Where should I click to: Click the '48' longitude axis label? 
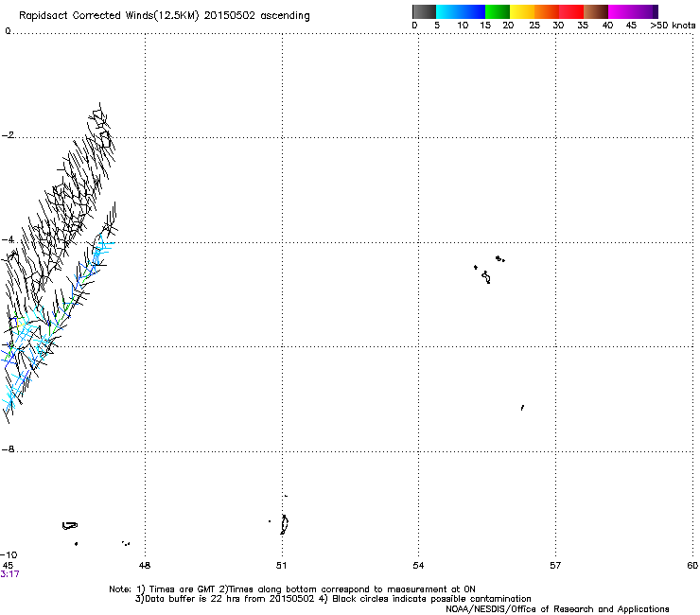coord(145,566)
